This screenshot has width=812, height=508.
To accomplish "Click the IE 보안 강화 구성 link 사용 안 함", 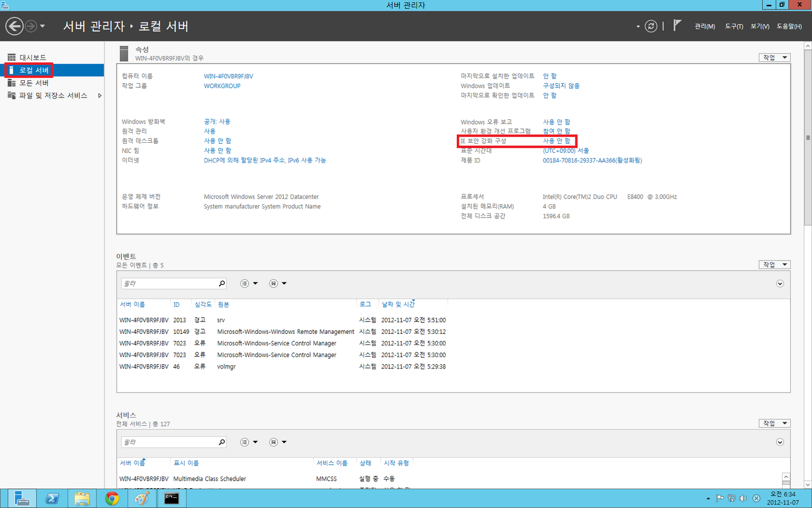I will pos(557,141).
